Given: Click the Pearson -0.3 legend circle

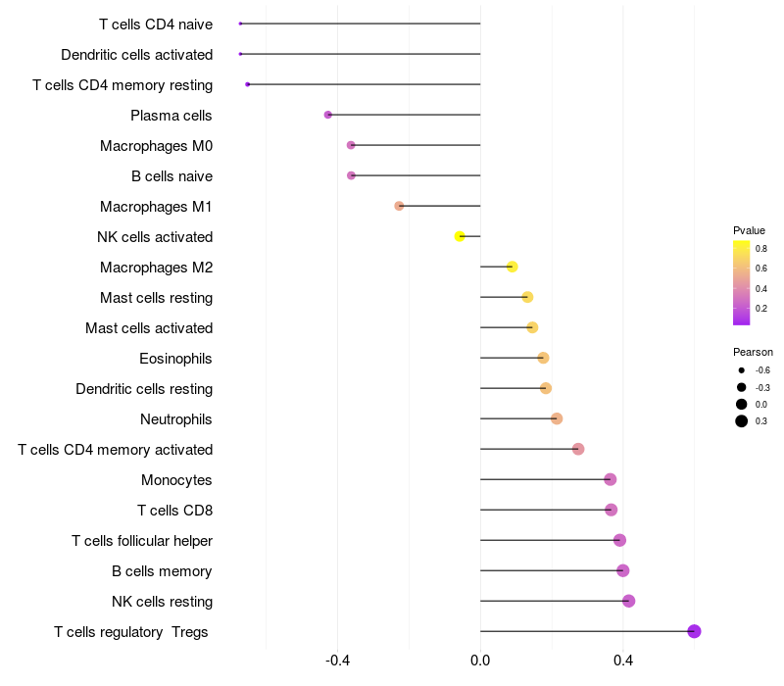Looking at the screenshot, I should pos(741,387).
